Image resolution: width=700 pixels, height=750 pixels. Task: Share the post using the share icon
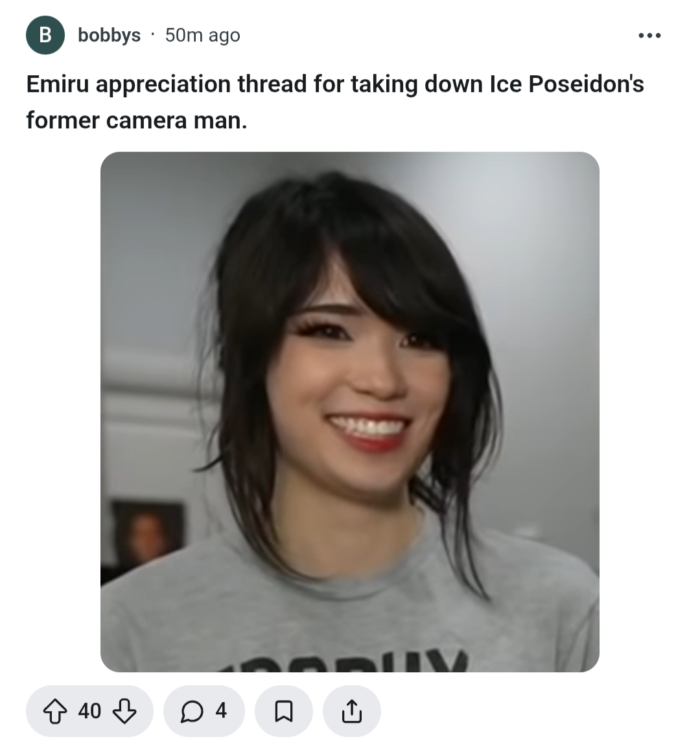tap(351, 711)
